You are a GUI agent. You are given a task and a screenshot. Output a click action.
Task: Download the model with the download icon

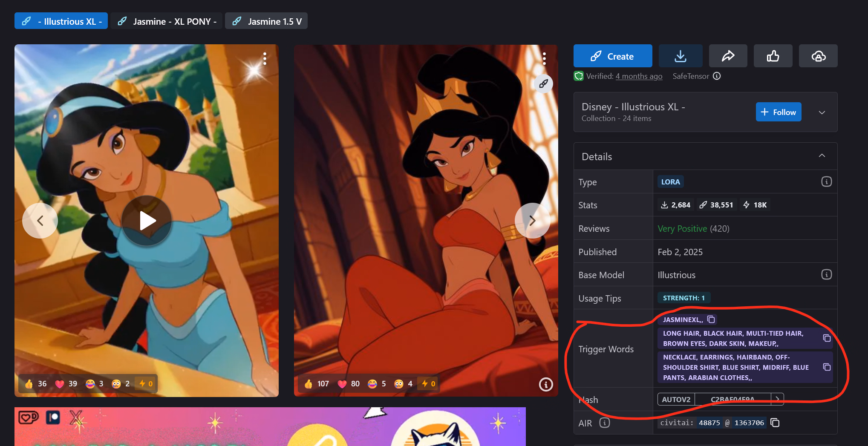pyautogui.click(x=681, y=56)
